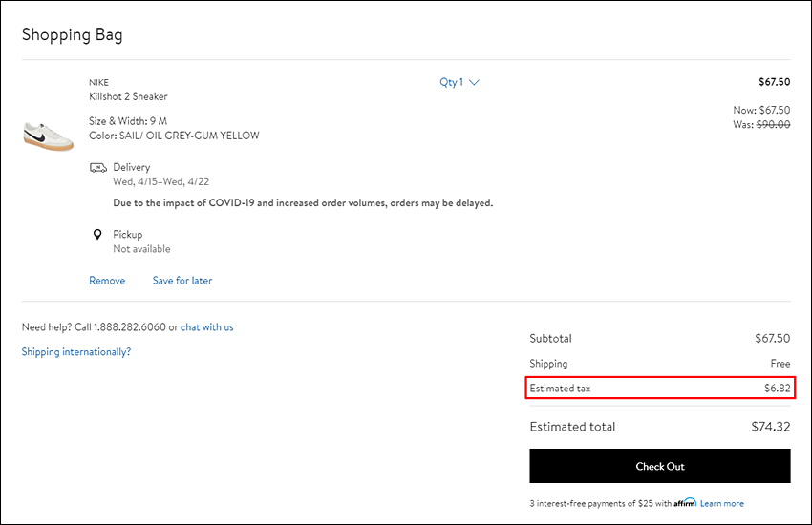The height and width of the screenshot is (525, 812).
Task: Click the Color: SAIL/ OIL GREY-GUM YELLOW text
Action: (x=174, y=136)
